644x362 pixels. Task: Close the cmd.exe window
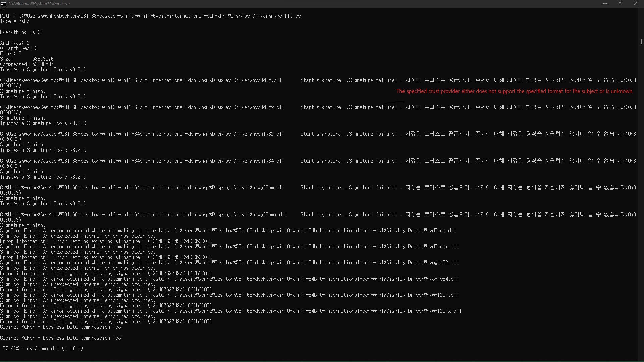pos(636,4)
